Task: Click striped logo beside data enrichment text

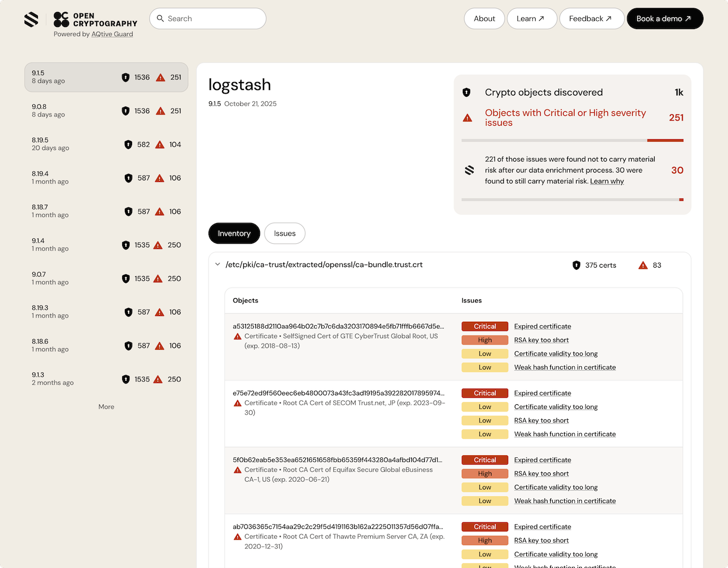Action: [x=469, y=170]
